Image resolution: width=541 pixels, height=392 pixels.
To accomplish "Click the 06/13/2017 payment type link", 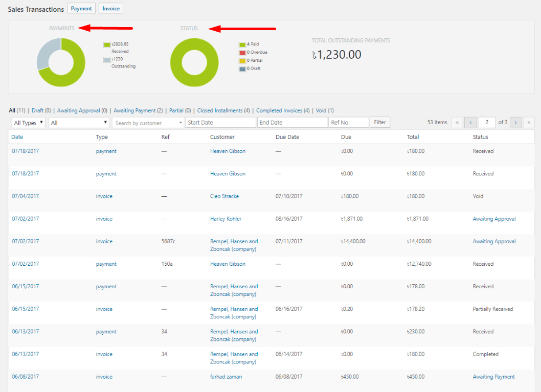I will coord(106,332).
